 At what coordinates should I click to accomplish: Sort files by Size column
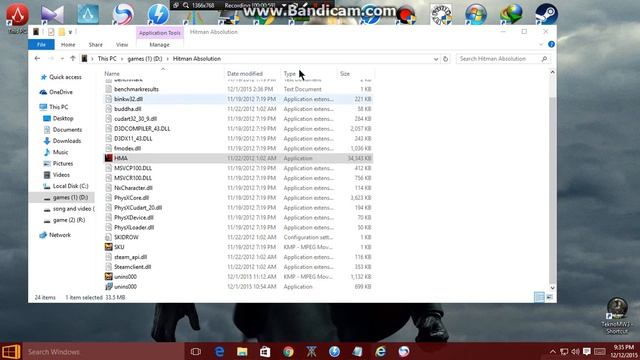coord(345,73)
